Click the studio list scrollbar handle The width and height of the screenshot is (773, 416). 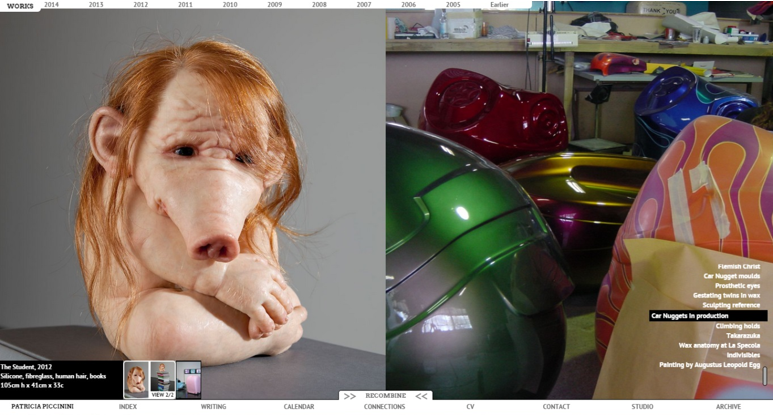coord(765,376)
